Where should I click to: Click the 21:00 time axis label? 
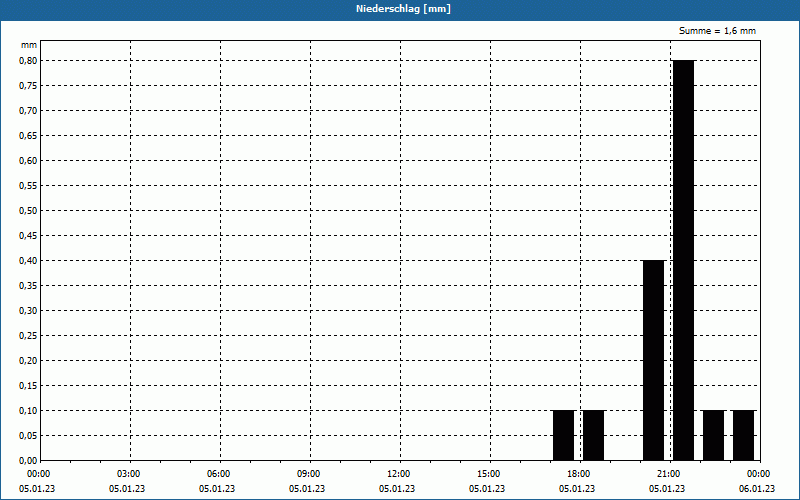(x=668, y=474)
